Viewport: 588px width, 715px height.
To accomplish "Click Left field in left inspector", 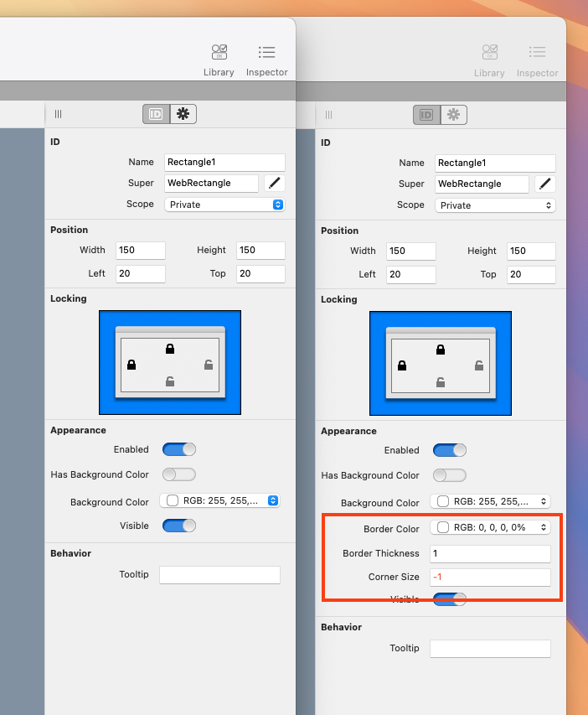I will (141, 273).
